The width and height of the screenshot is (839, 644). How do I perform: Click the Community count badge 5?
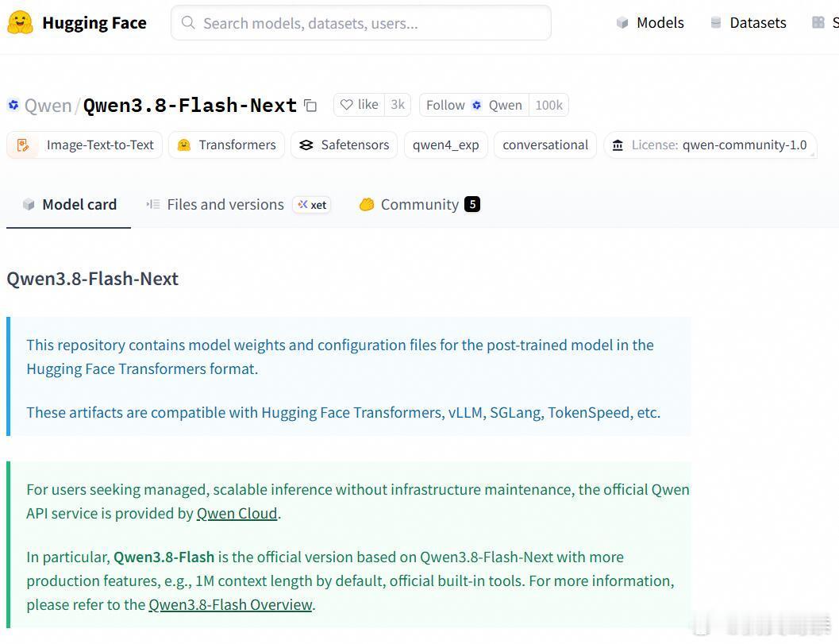(x=472, y=205)
